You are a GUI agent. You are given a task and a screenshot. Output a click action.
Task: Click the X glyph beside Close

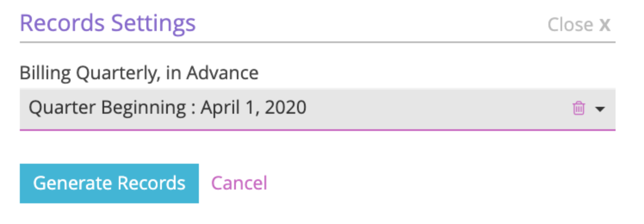[605, 25]
